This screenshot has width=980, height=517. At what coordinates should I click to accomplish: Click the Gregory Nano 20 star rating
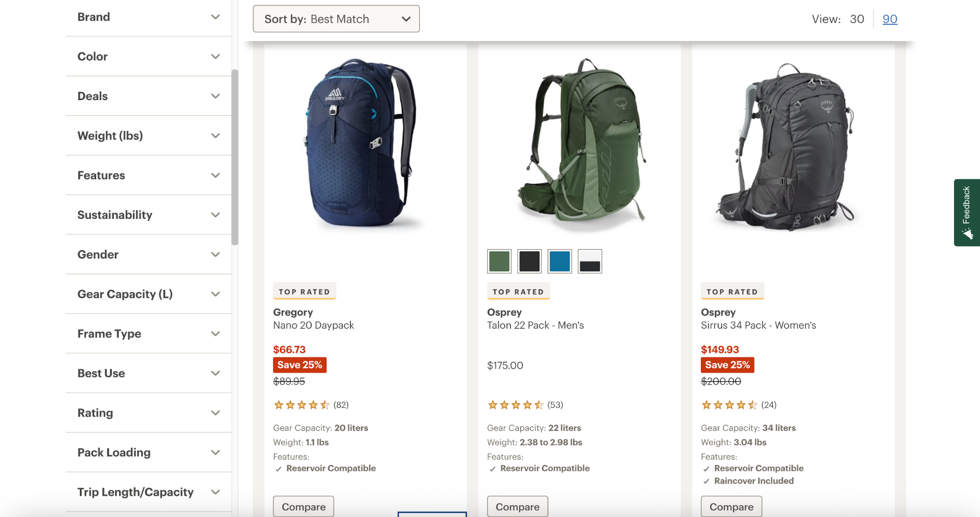(302, 405)
